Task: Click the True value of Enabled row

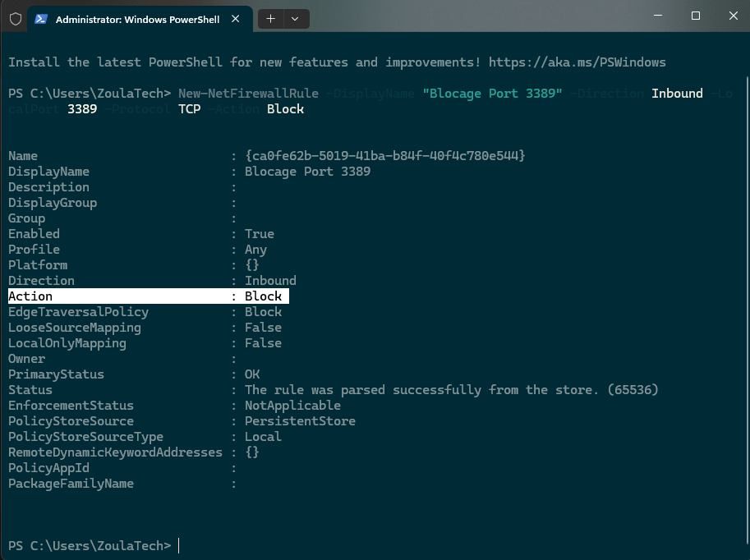Action: click(260, 234)
